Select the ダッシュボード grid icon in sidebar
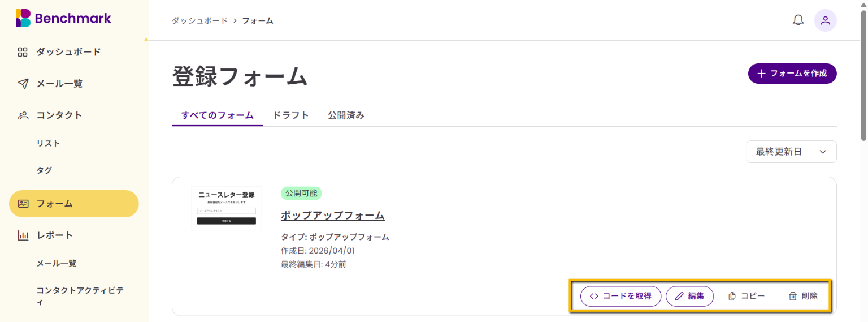Image resolution: width=868 pixels, height=322 pixels. pyautogui.click(x=23, y=52)
